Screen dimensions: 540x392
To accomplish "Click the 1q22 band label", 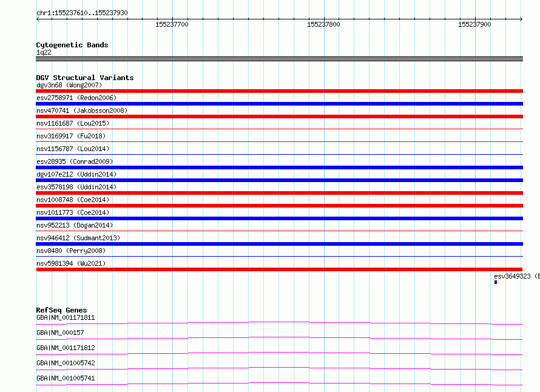I will [x=44, y=52].
